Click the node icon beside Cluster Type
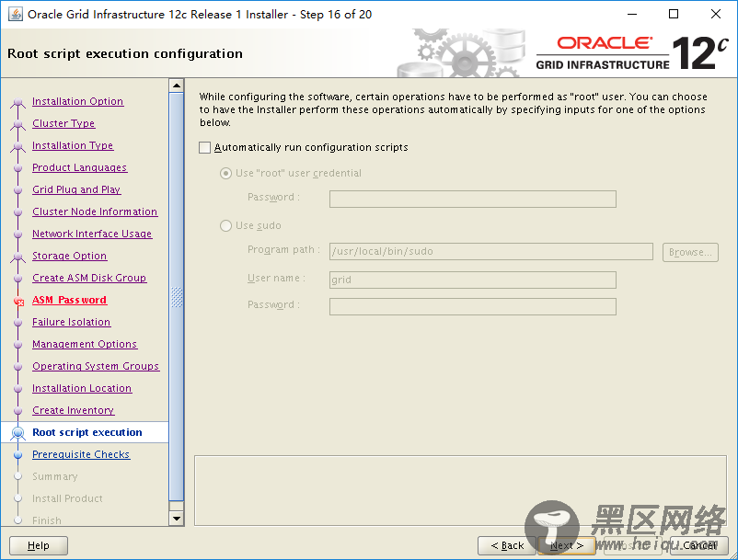 tap(17, 123)
